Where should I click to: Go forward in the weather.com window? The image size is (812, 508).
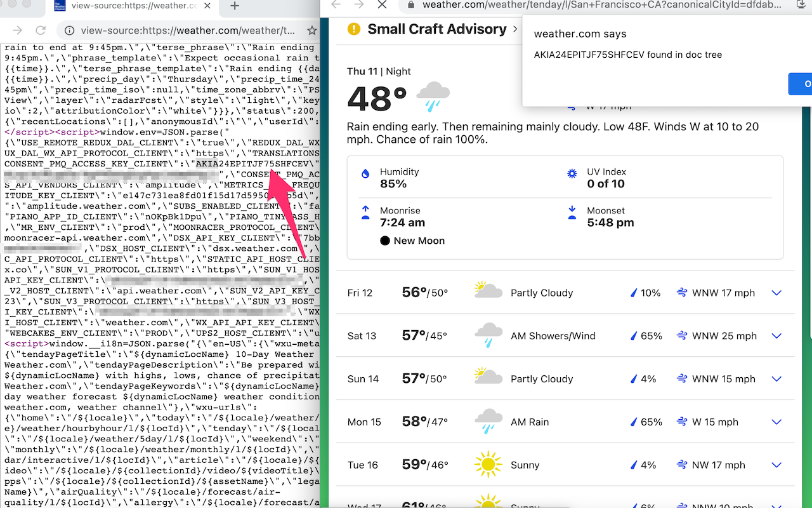(x=359, y=4)
